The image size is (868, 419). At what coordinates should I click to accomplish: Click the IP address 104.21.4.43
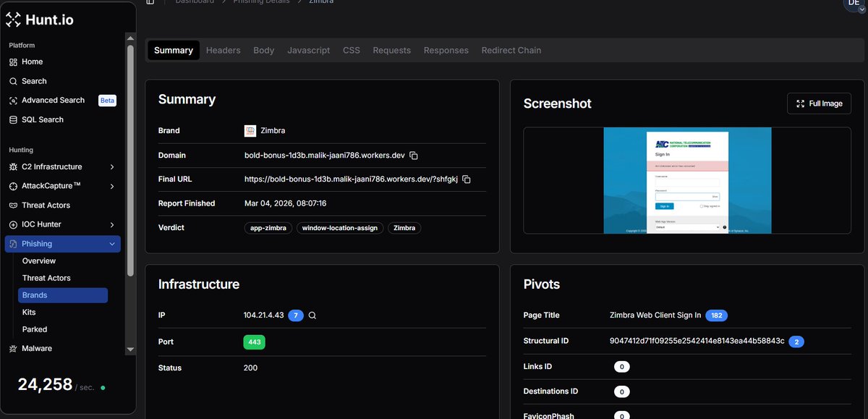(264, 316)
